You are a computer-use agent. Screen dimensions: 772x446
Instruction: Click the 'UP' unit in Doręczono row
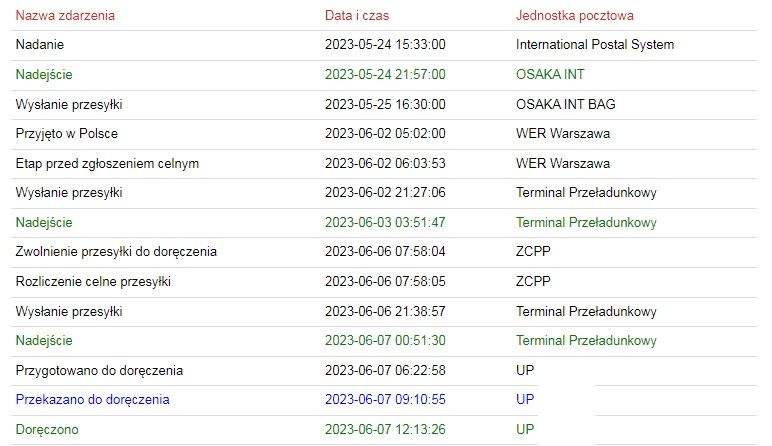coord(525,429)
